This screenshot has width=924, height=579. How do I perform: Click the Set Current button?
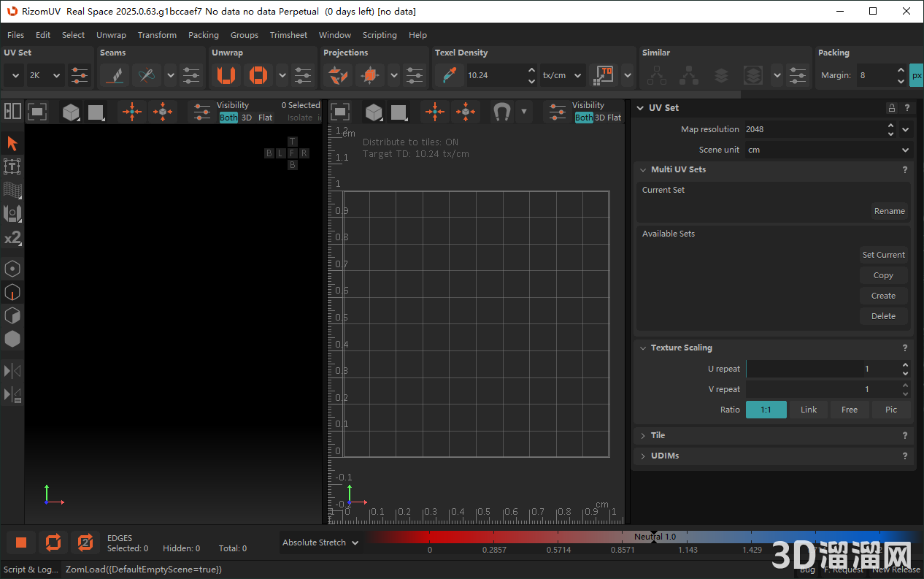click(883, 255)
